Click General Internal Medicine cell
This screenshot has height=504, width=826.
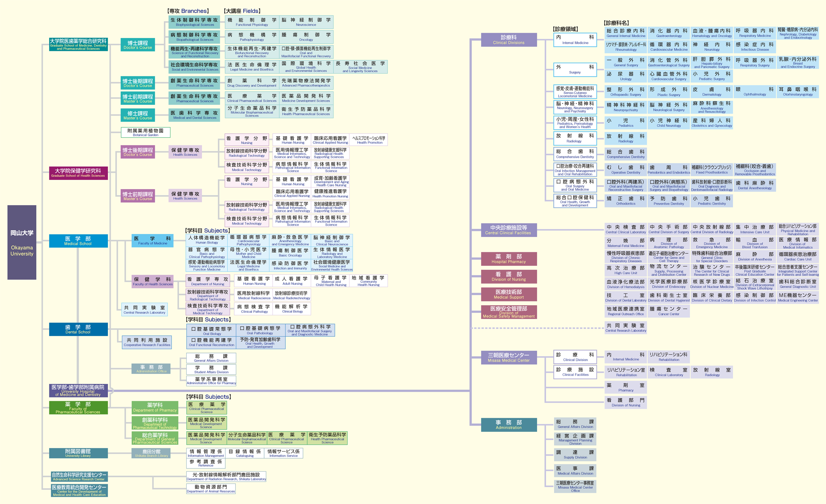point(625,33)
